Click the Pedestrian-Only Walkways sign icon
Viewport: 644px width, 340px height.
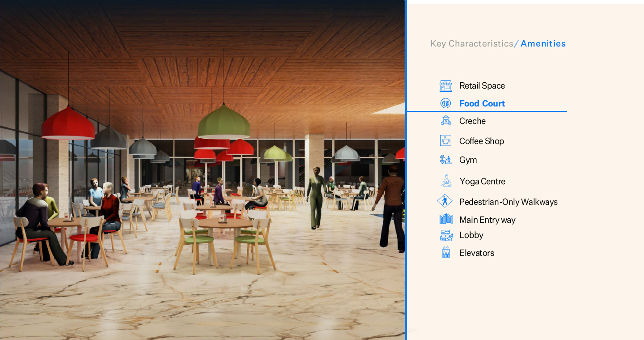tap(445, 201)
